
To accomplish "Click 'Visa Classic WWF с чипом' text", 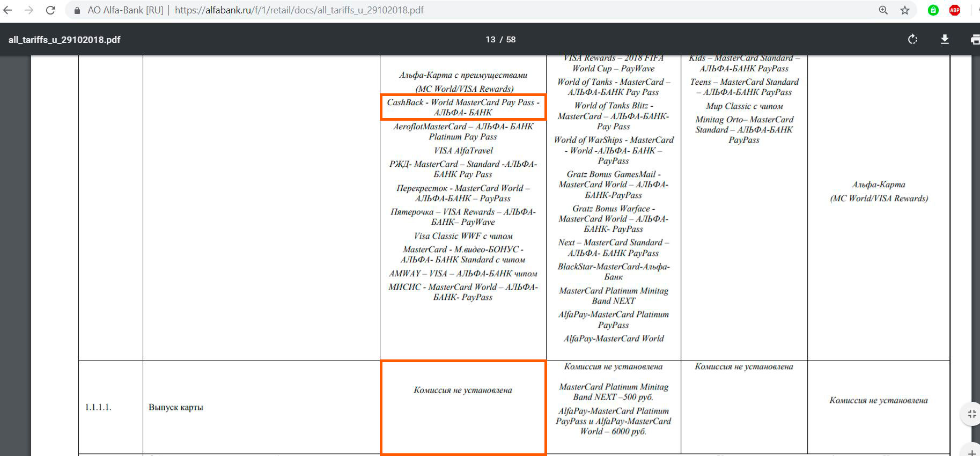I will 463,236.
